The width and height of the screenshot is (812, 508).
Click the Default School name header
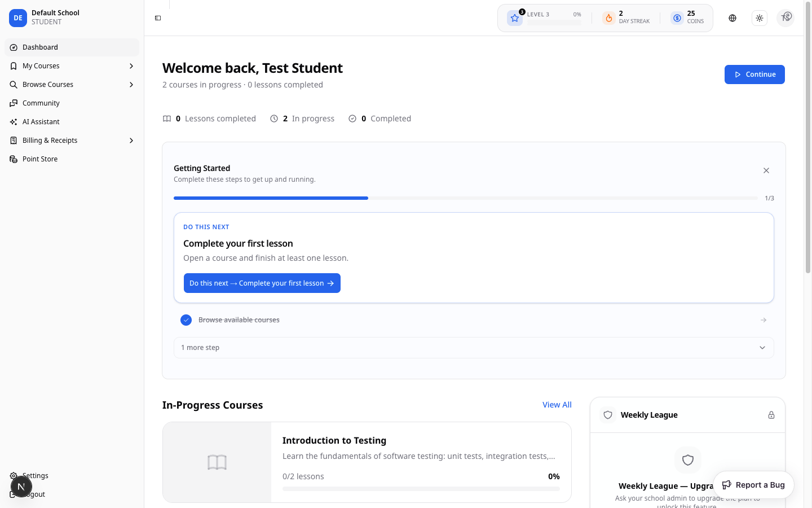coord(55,12)
